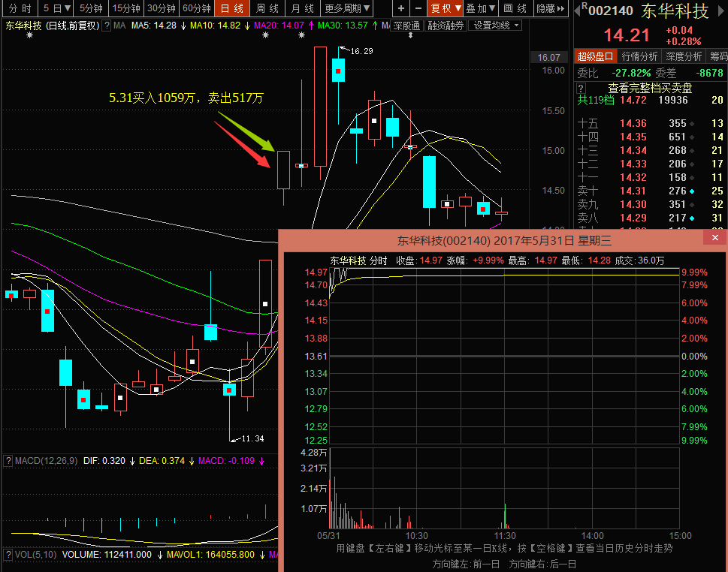Go to previous stock with left arrow
This screenshot has width=728, height=572.
pos(578,11)
